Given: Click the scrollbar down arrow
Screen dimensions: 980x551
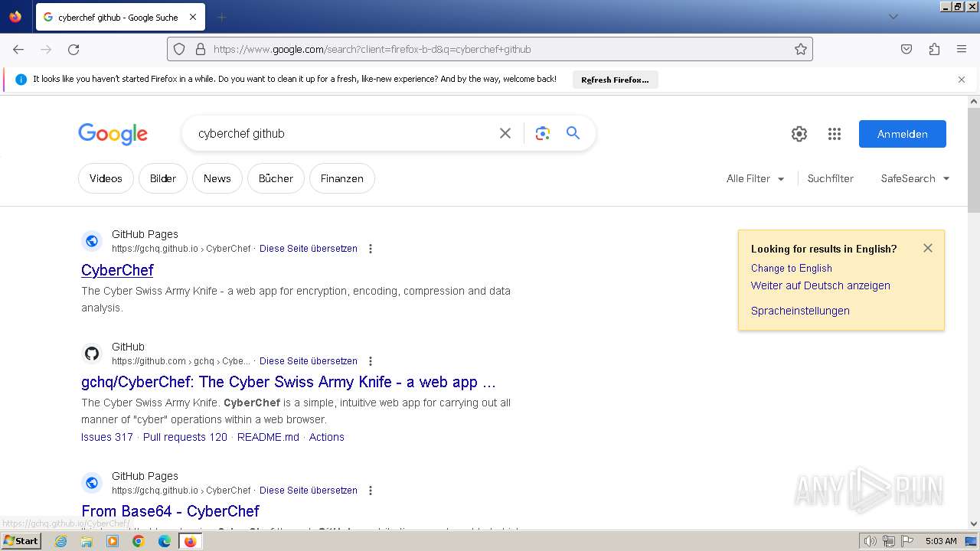Looking at the screenshot, I should pos(974,524).
